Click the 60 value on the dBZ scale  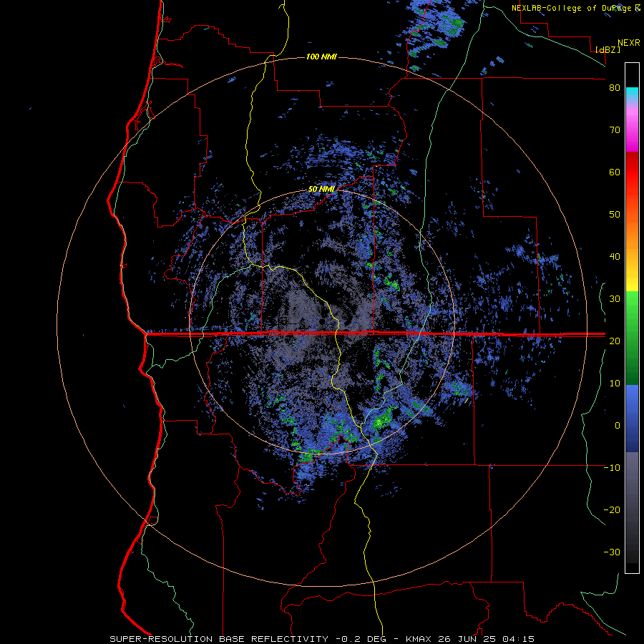click(615, 172)
